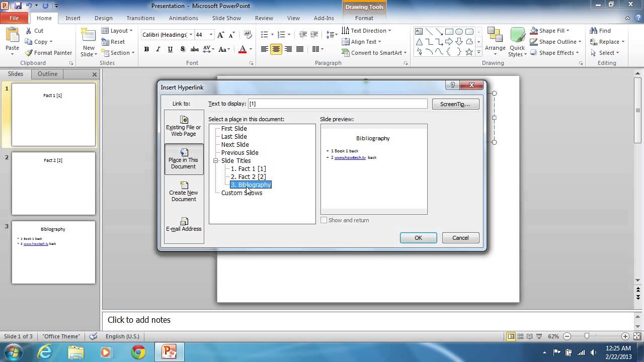Apply Strikethrough formatting

[195, 49]
